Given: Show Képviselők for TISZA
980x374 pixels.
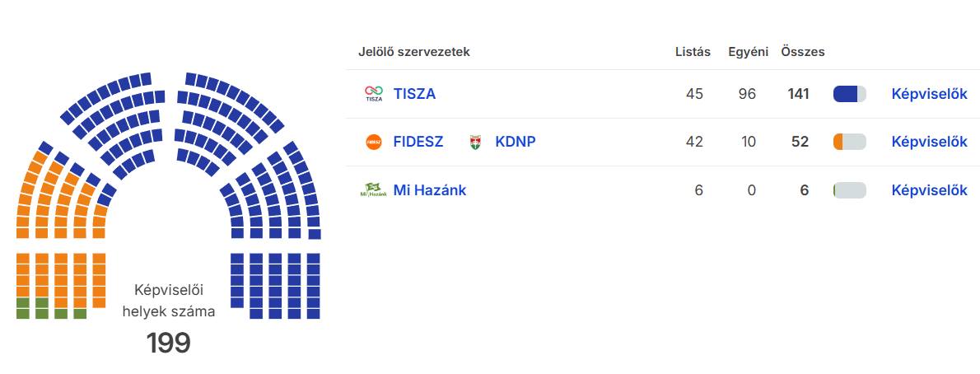Looking at the screenshot, I should [929, 94].
